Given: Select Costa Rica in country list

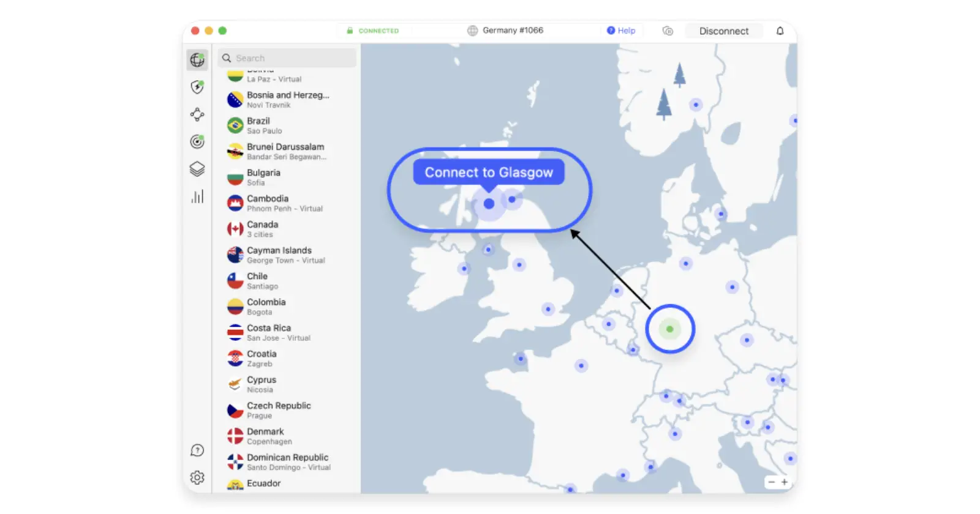Looking at the screenshot, I should tap(287, 332).
